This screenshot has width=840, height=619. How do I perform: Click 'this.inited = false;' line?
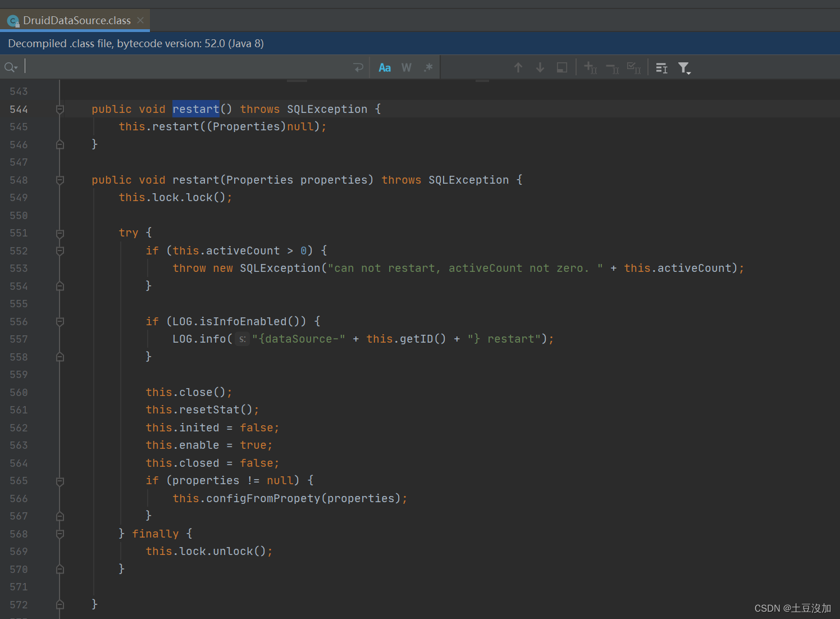(212, 427)
